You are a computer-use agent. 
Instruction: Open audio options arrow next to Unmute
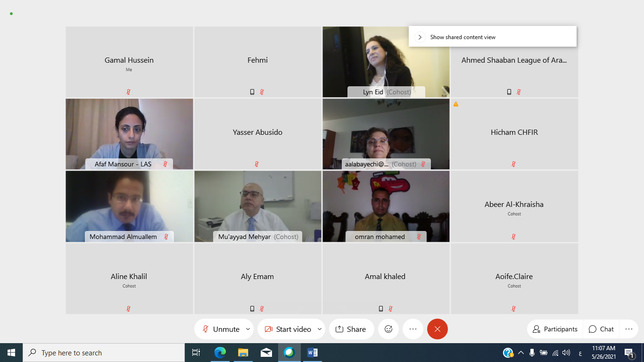coord(248,329)
